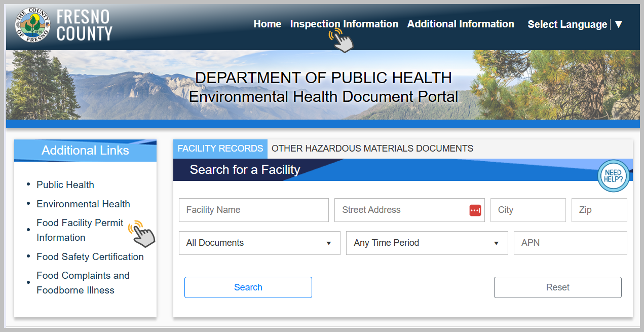
Task: Visit the Food Safety Certification link
Action: point(90,257)
